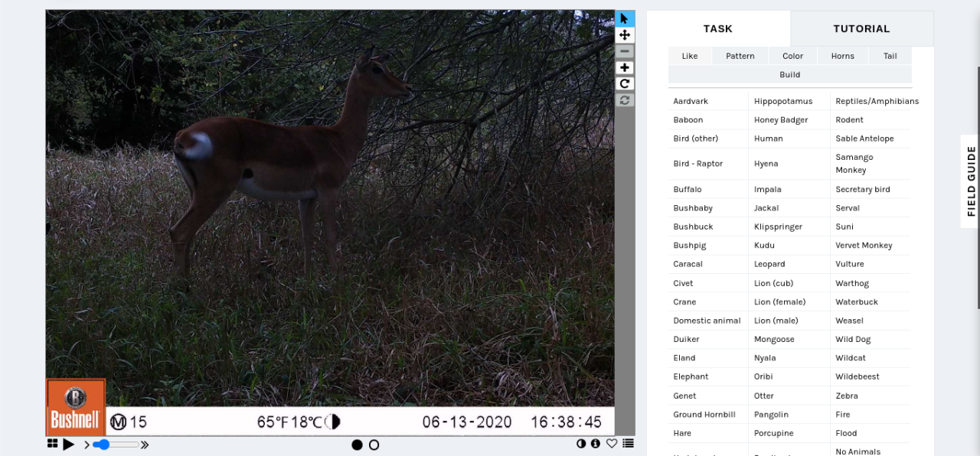Screen dimensions: 980x456
Task: Click the faster playback double chevron
Action: click(x=145, y=445)
